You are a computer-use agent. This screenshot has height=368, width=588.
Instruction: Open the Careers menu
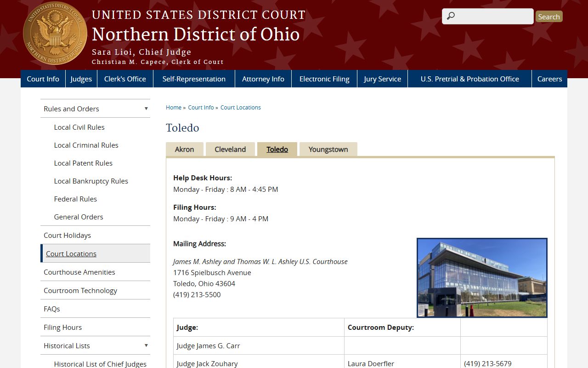click(549, 79)
